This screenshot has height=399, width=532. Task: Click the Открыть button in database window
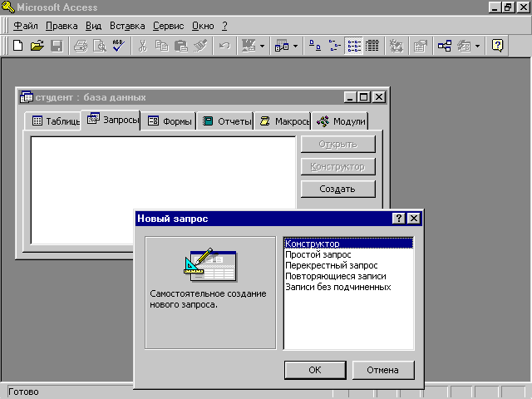pyautogui.click(x=338, y=144)
